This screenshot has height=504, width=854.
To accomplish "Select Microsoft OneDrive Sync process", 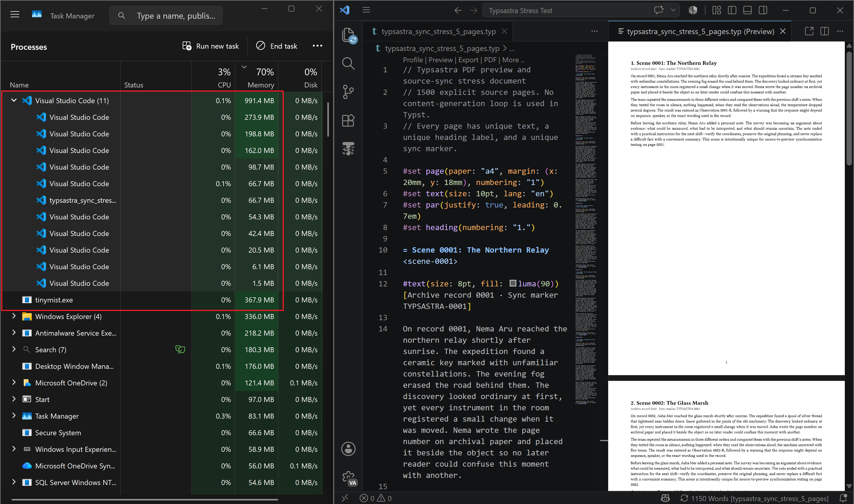I will click(161, 466).
